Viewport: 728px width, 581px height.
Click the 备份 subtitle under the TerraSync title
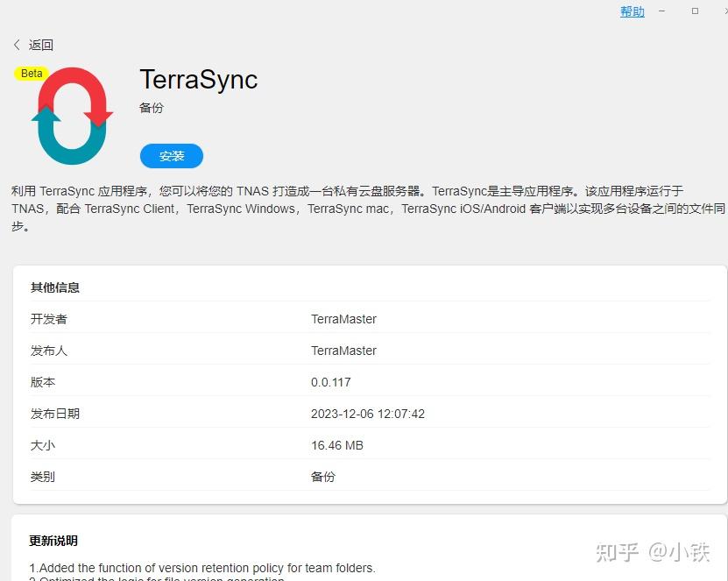click(151, 107)
